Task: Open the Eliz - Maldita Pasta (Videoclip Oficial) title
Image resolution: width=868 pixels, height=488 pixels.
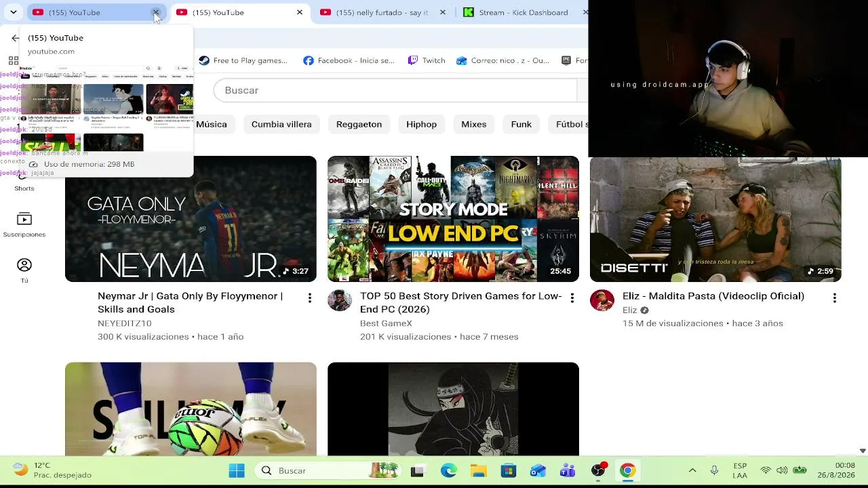Action: [x=713, y=296]
